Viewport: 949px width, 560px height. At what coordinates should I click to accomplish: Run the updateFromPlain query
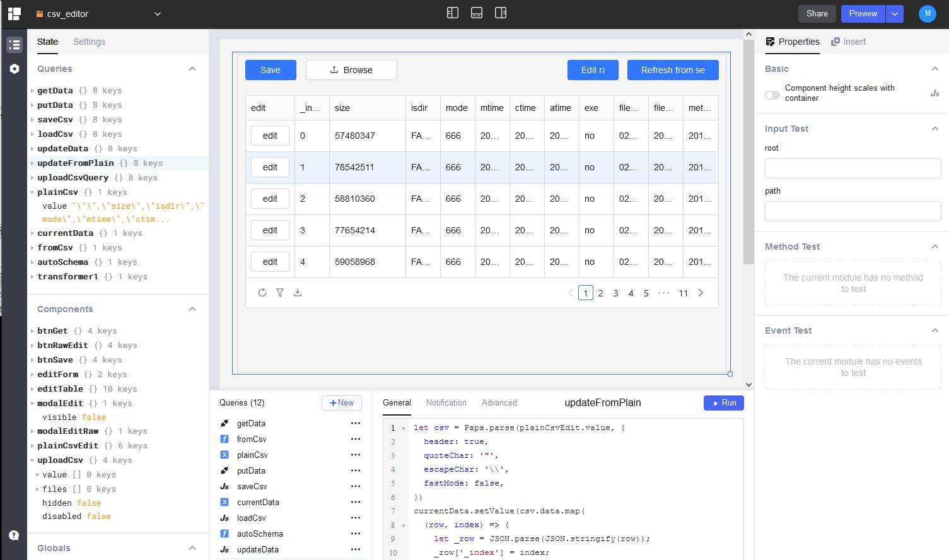[x=723, y=402]
